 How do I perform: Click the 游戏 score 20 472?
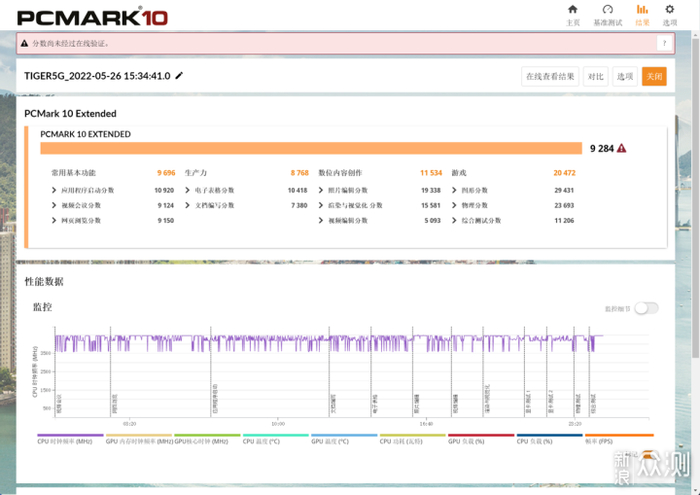point(564,173)
